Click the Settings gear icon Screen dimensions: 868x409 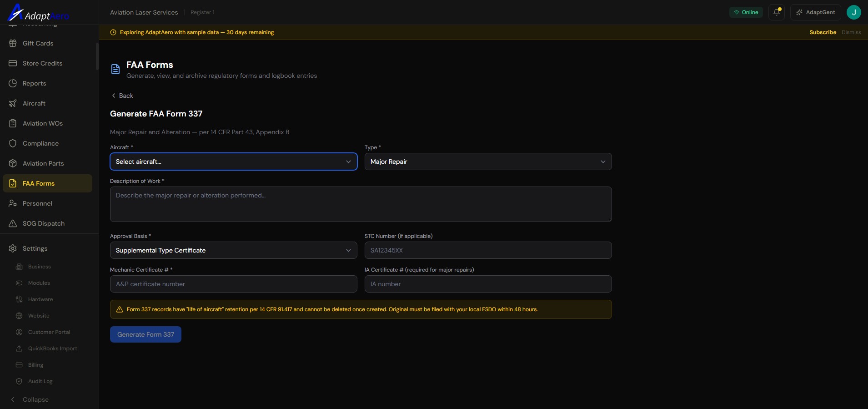[13, 248]
